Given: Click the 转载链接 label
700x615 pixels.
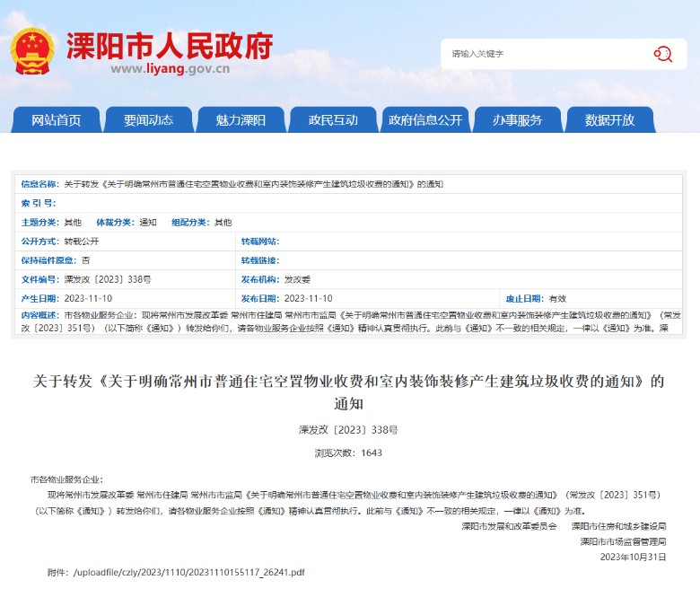Looking at the screenshot, I should click(x=260, y=260).
